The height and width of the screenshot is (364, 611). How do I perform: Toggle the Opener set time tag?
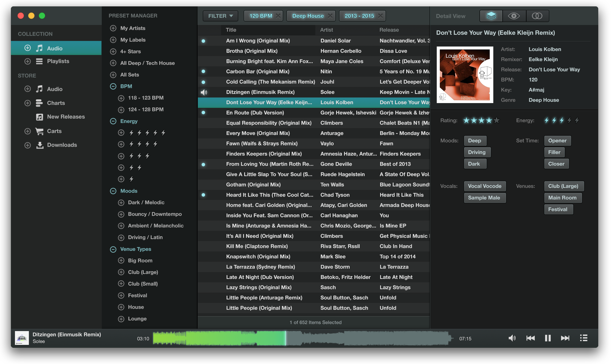(x=557, y=141)
